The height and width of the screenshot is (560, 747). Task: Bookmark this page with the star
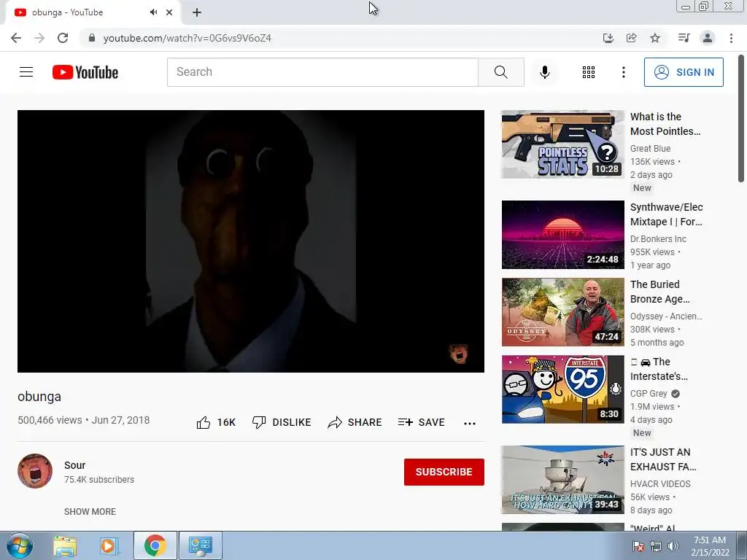pos(655,38)
